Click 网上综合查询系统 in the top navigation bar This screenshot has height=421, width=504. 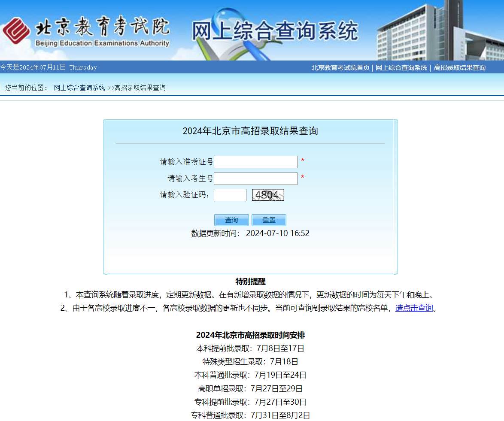(x=402, y=67)
